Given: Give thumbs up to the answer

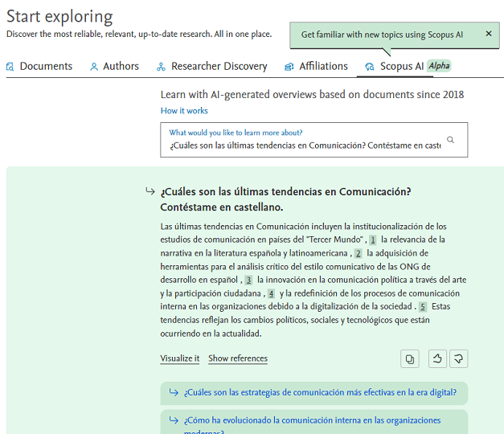Looking at the screenshot, I should (x=437, y=358).
